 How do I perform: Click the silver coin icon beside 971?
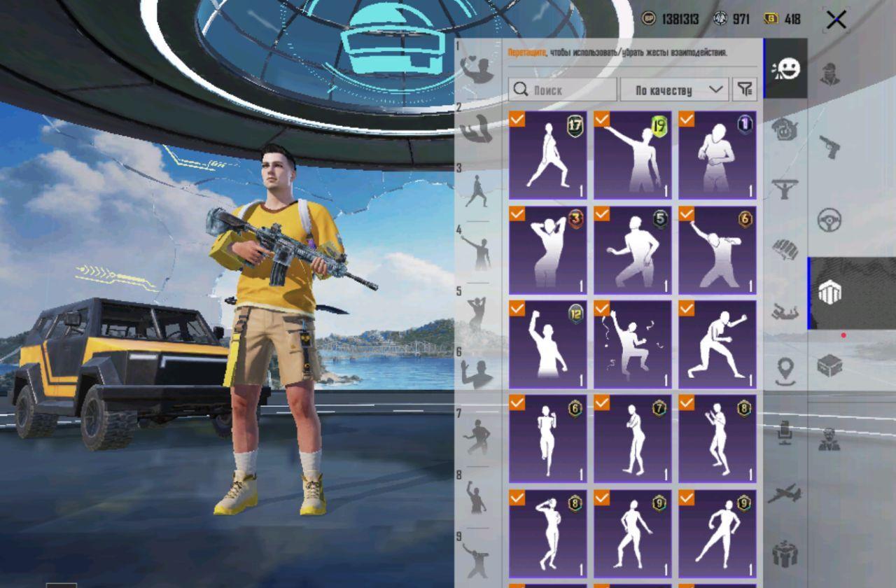(x=720, y=19)
